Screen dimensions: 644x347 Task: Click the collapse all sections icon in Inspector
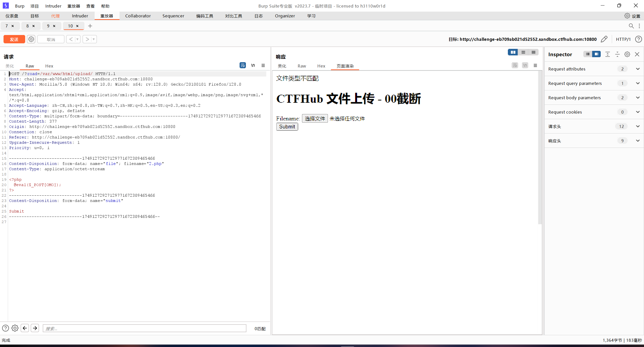pos(617,54)
